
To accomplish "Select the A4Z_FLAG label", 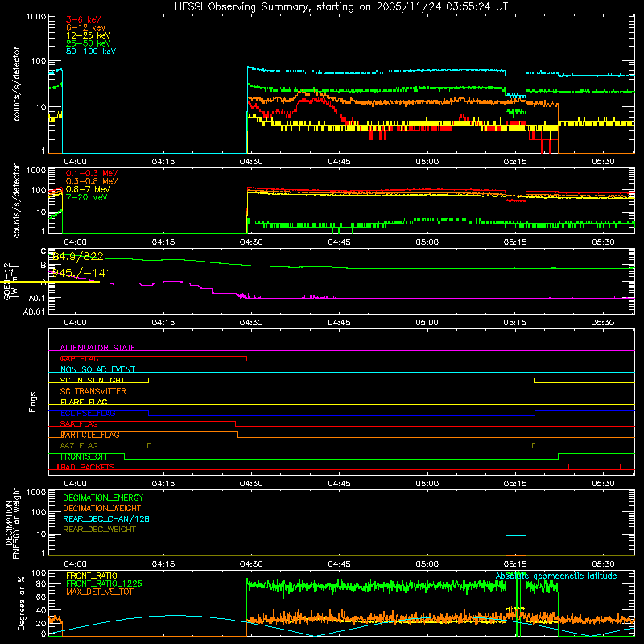I will (79, 446).
